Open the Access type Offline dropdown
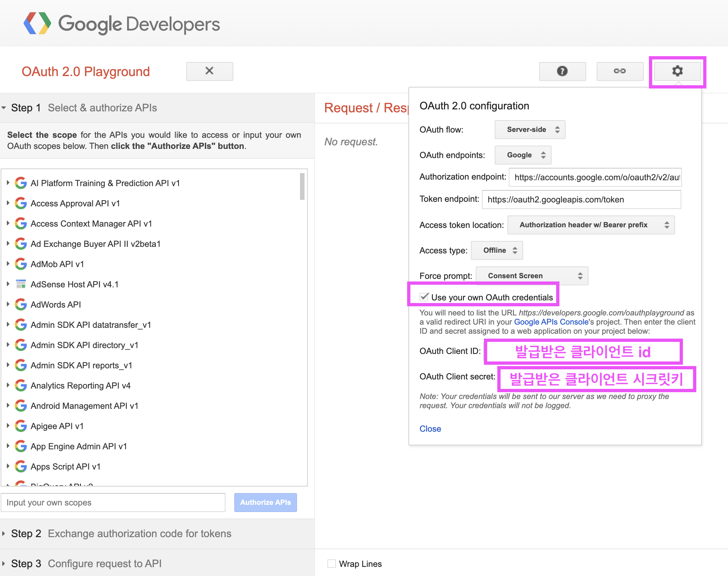 (496, 250)
